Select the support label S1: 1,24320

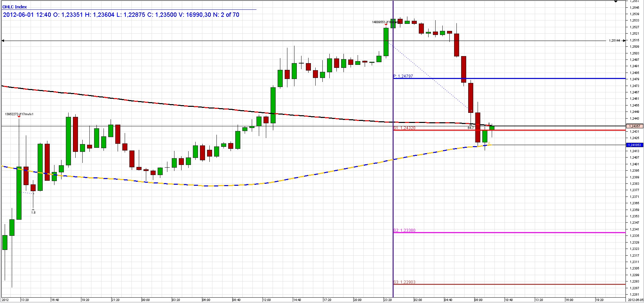(404, 128)
